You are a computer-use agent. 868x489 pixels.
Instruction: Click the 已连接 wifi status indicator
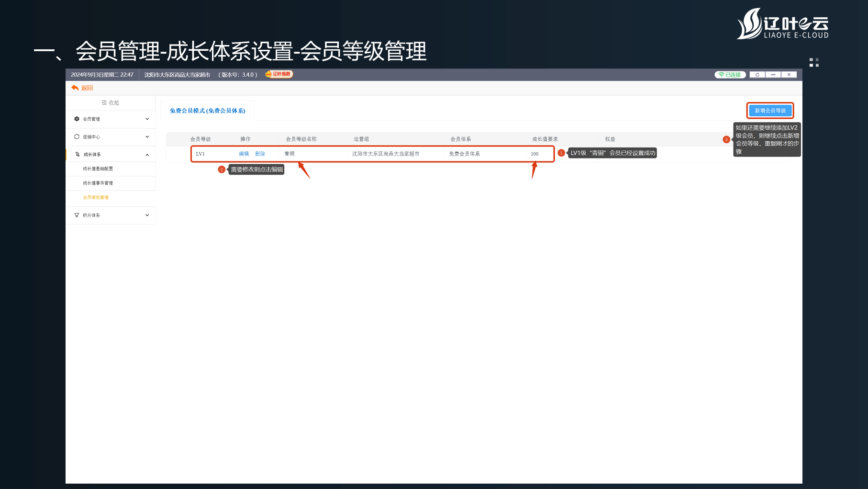[x=730, y=75]
